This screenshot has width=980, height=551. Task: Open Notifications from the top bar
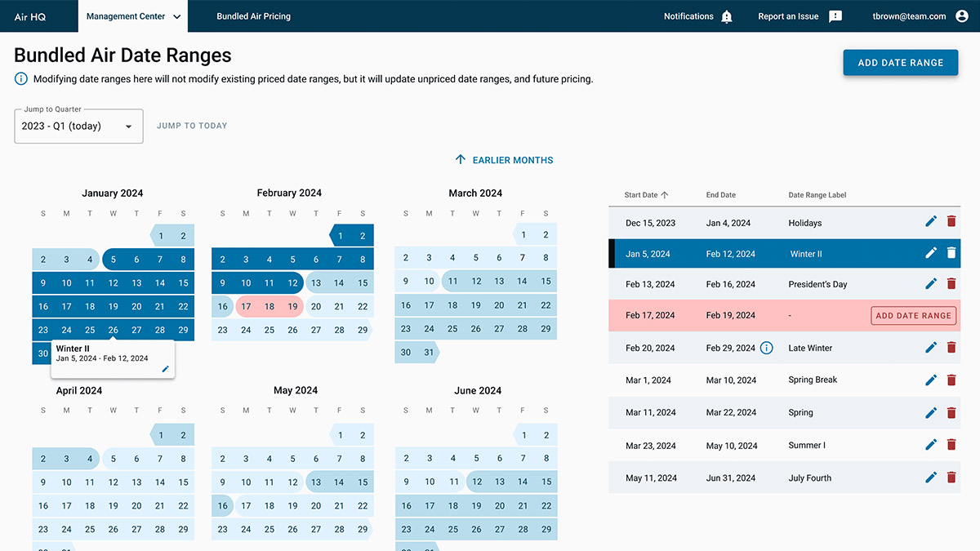pyautogui.click(x=688, y=16)
